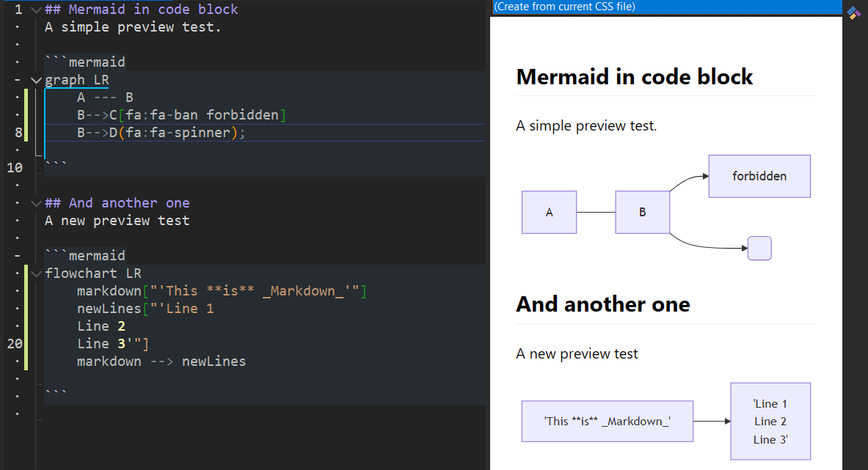The image size is (868, 470).
Task: Click the 'B-->C[fa:fa-ban forbidden]' line
Action: (181, 115)
